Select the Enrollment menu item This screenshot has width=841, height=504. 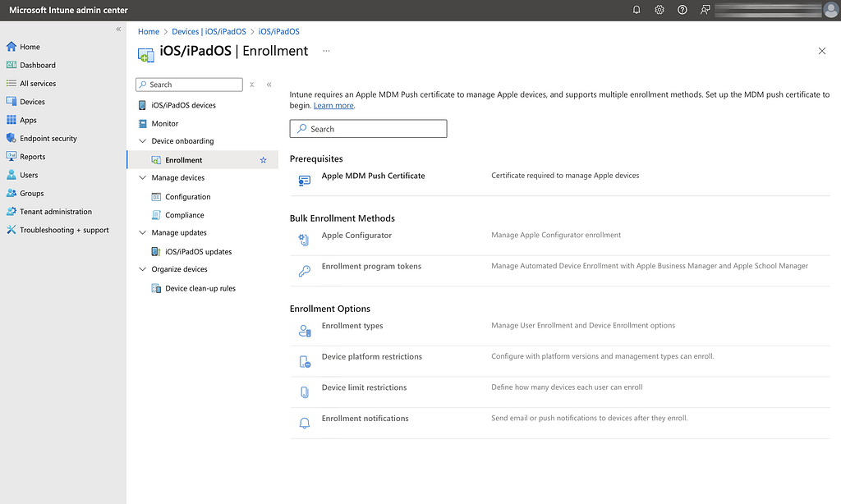tap(203, 160)
